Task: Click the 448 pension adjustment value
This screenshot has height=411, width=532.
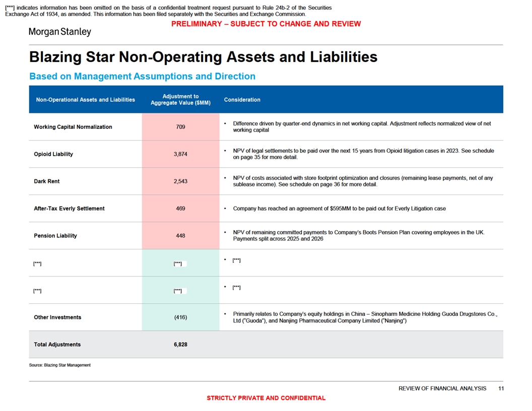Action: 180,236
